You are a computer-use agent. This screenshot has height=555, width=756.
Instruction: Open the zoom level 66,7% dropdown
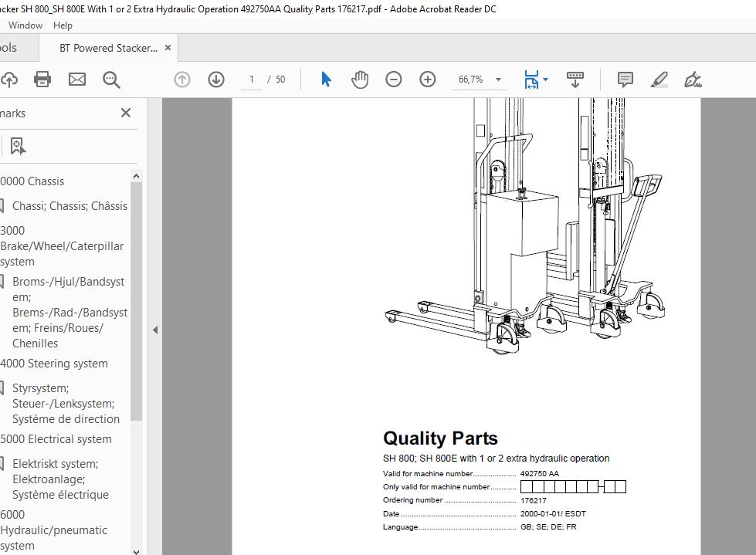480,80
